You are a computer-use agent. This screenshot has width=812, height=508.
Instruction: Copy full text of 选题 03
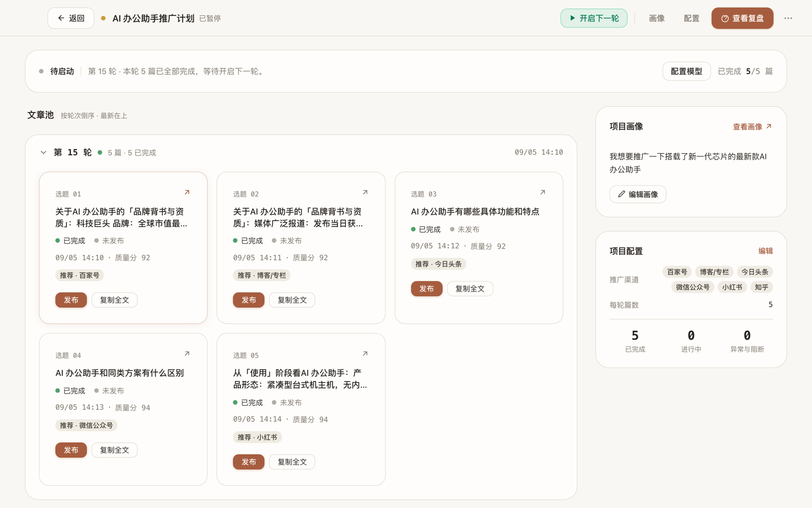coord(470,289)
